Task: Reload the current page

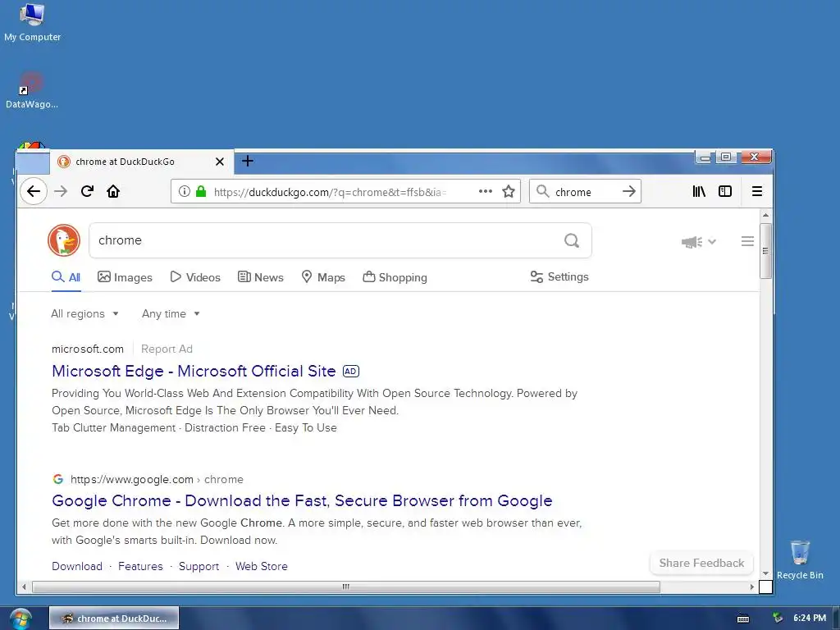Action: (87, 191)
